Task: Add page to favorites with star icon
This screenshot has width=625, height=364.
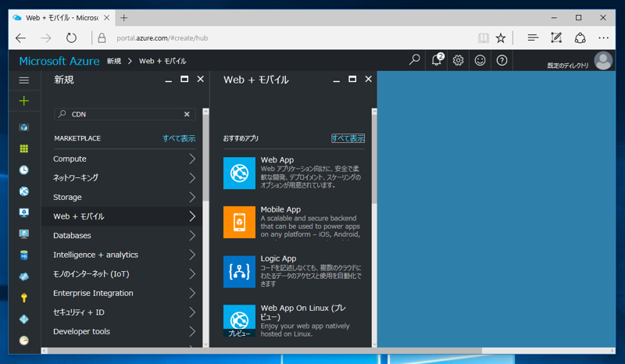Action: (501, 37)
